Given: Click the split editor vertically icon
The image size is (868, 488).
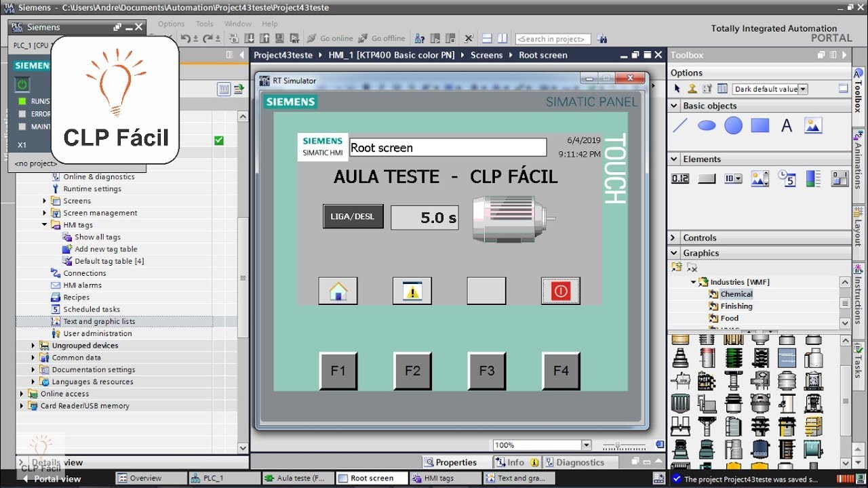Looking at the screenshot, I should pos(502,39).
